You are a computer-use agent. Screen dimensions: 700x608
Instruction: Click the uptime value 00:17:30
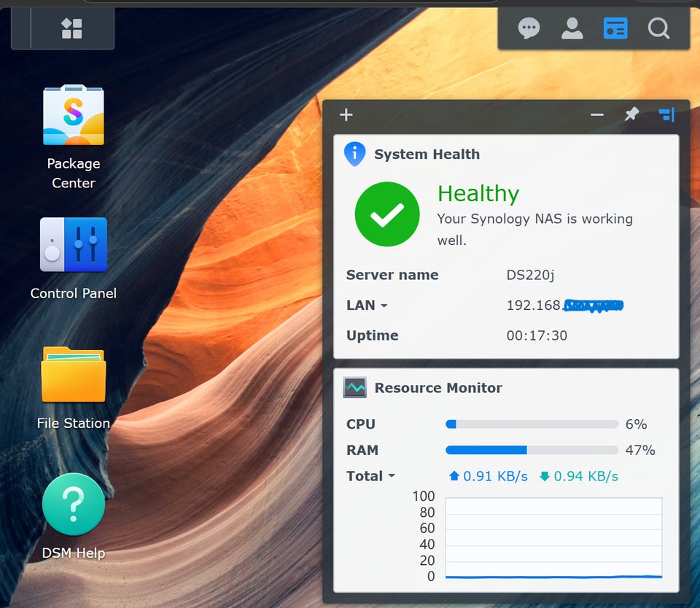pos(537,335)
